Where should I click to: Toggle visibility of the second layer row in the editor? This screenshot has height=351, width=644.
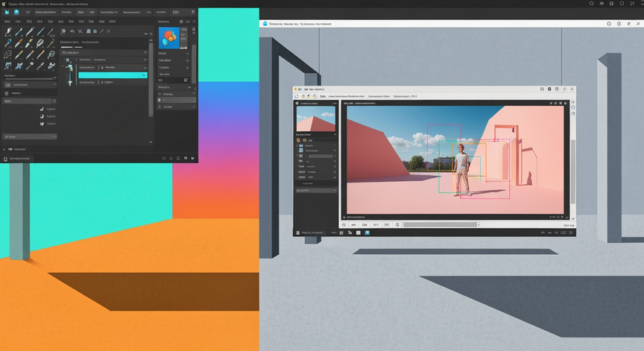(301, 151)
